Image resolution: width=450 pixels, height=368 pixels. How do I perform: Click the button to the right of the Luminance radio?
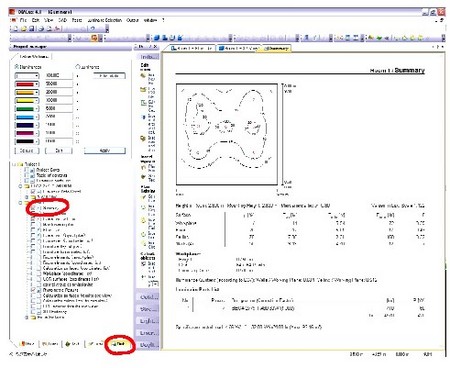click(x=109, y=76)
